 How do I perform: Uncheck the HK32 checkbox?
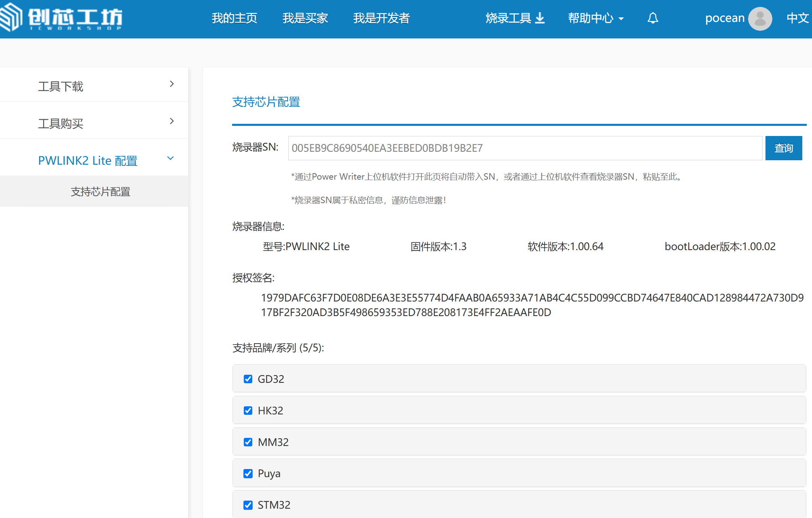[x=248, y=410]
